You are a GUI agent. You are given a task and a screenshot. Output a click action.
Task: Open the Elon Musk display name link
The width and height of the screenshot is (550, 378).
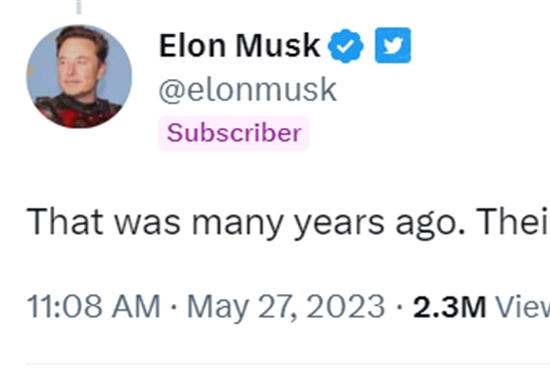pos(239,46)
